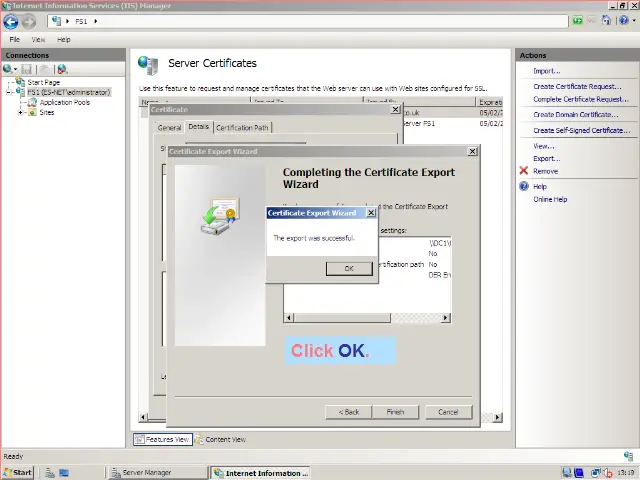This screenshot has width=640, height=480.
Task: Click the Create Self-Signed Certificate link
Action: pyautogui.click(x=581, y=130)
